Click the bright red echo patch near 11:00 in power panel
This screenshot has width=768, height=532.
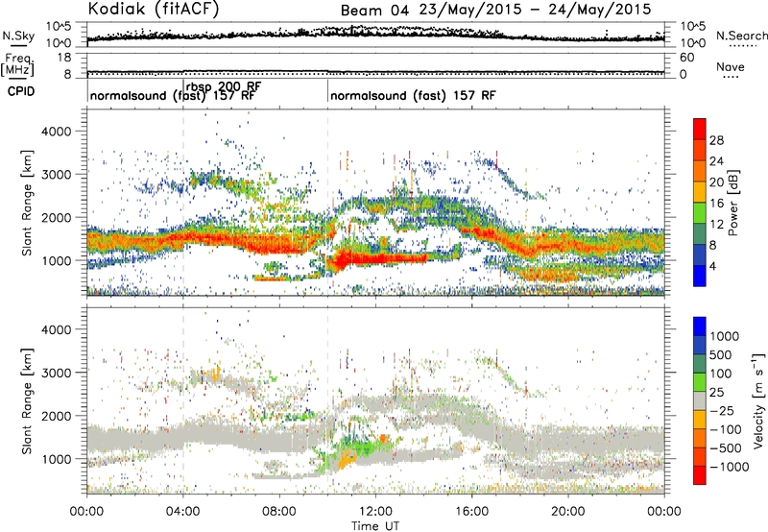(x=377, y=257)
